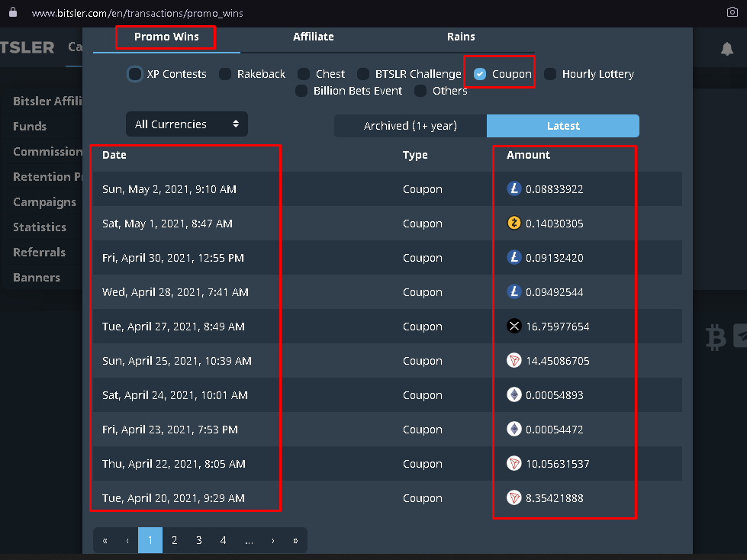This screenshot has height=560, width=747.
Task: Go to the next page of results
Action: (x=273, y=540)
